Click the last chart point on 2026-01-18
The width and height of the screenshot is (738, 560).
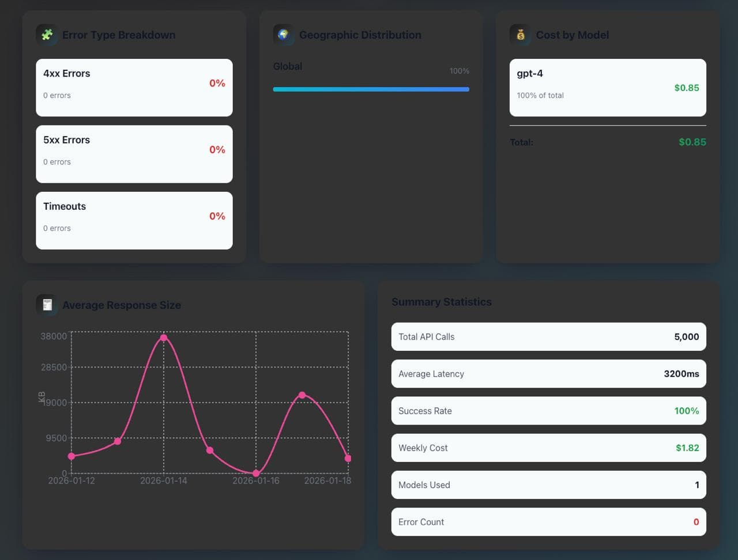[348, 459]
